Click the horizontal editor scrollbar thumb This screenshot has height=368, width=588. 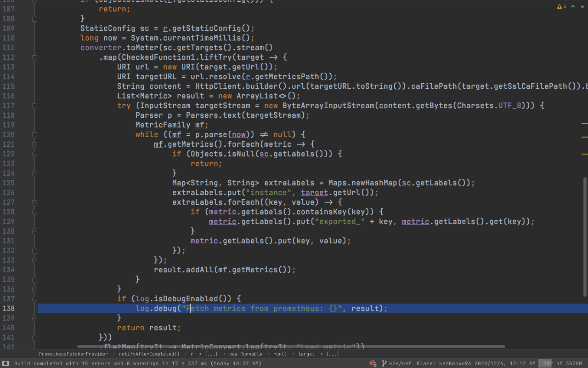tap(291, 346)
